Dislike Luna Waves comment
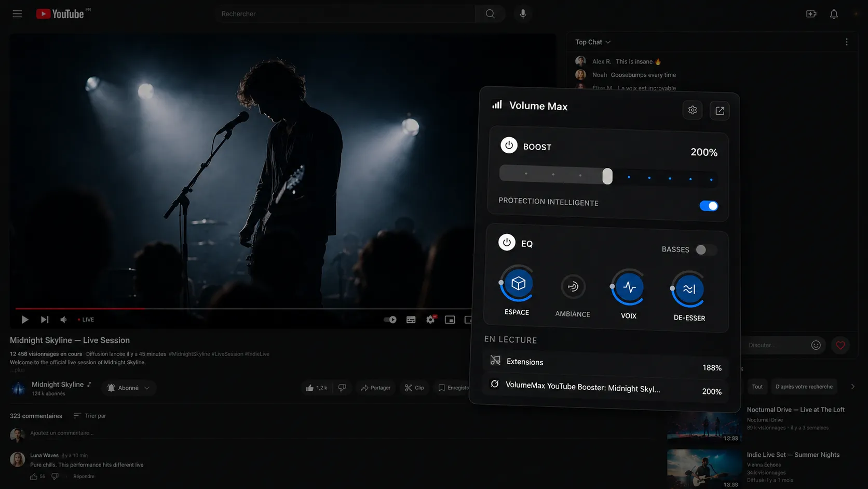Viewport: 868px width, 489px height. (55, 477)
